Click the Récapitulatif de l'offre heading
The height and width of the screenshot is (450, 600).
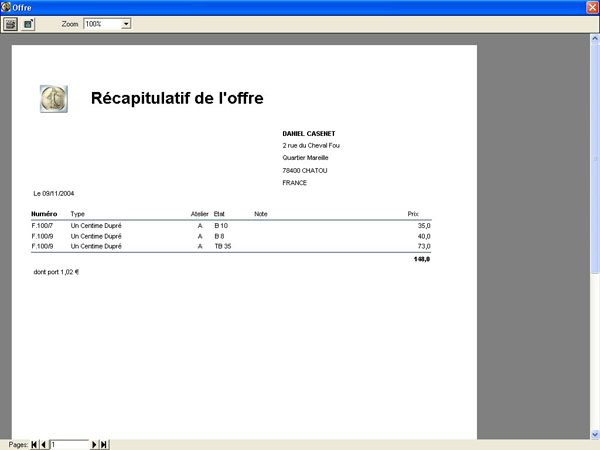click(177, 98)
